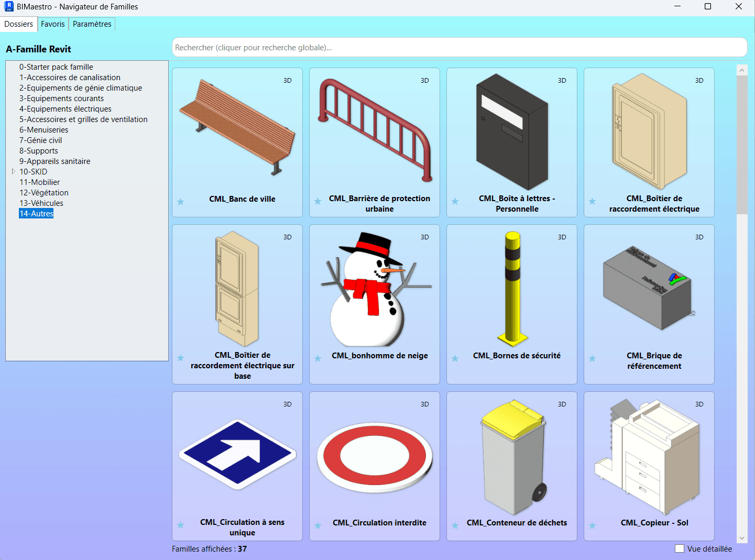
Task: Switch to the Favoris tab
Action: click(x=52, y=24)
